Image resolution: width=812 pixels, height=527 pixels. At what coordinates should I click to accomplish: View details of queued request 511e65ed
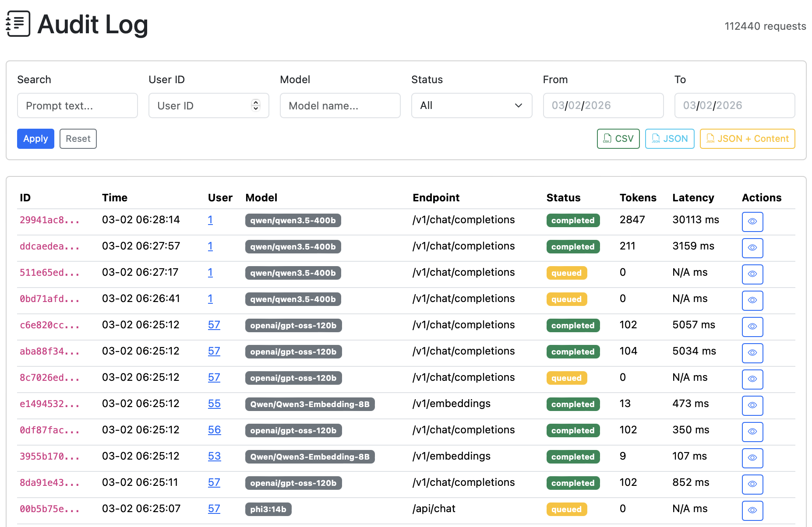752,274
